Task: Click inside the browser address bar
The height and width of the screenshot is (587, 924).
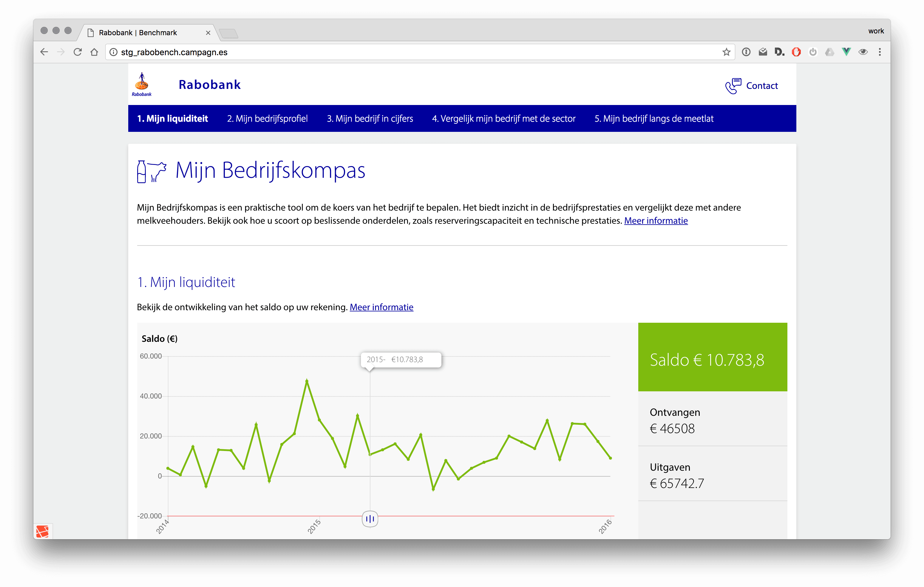Action: (x=269, y=52)
